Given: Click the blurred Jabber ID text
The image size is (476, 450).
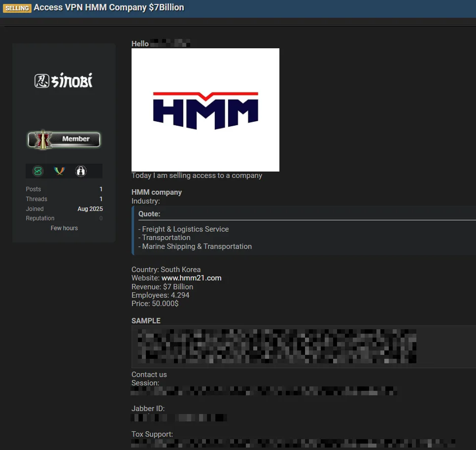Looking at the screenshot, I should [x=179, y=417].
